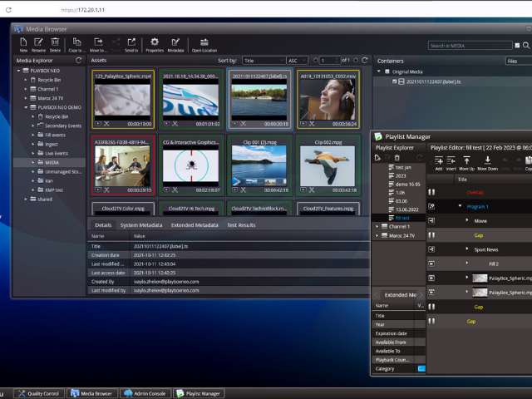Select the A33F8265 meeting room thumbnail
The height and width of the screenshot is (399, 532).
coord(122,165)
